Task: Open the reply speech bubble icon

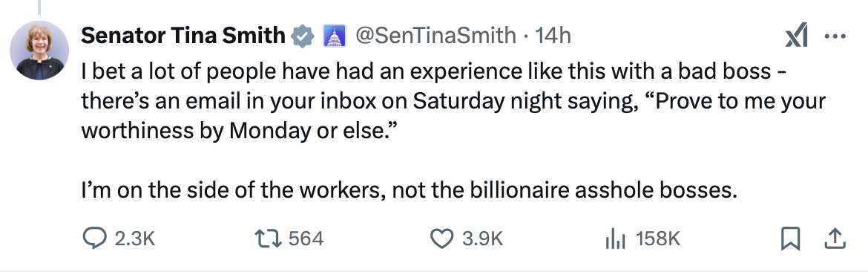Action: click(94, 239)
